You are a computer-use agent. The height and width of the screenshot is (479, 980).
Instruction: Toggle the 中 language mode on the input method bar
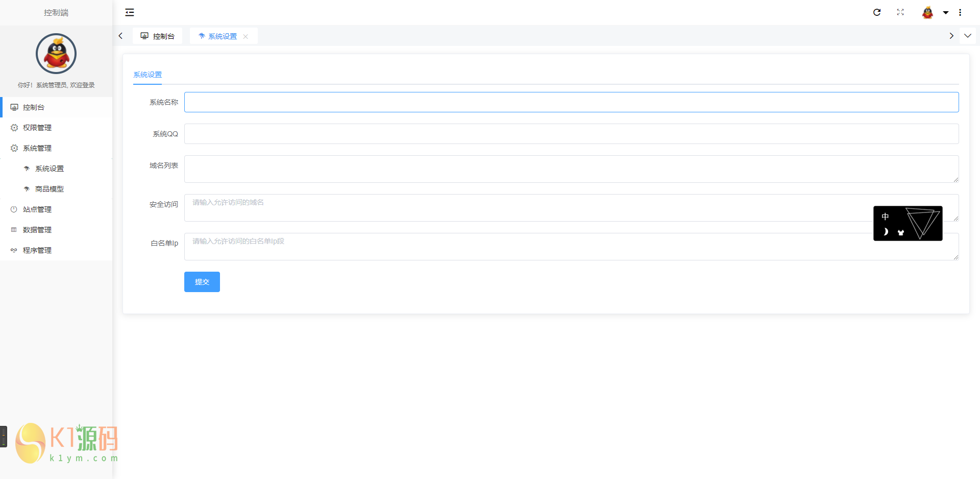coord(885,217)
